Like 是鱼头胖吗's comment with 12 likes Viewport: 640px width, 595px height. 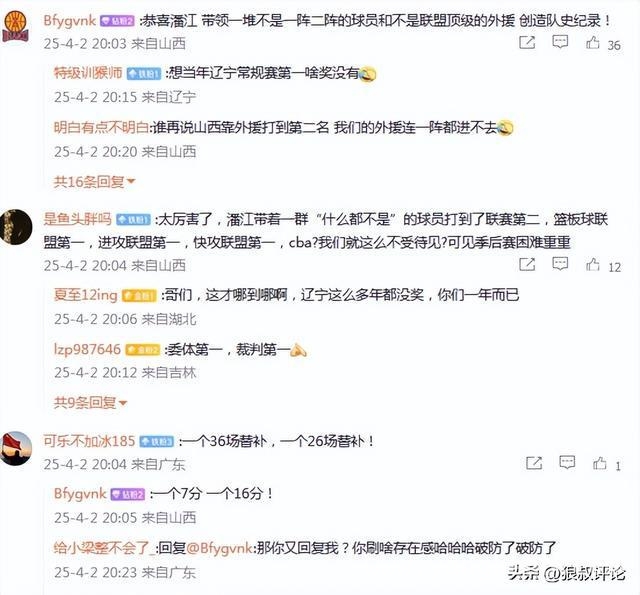[593, 264]
